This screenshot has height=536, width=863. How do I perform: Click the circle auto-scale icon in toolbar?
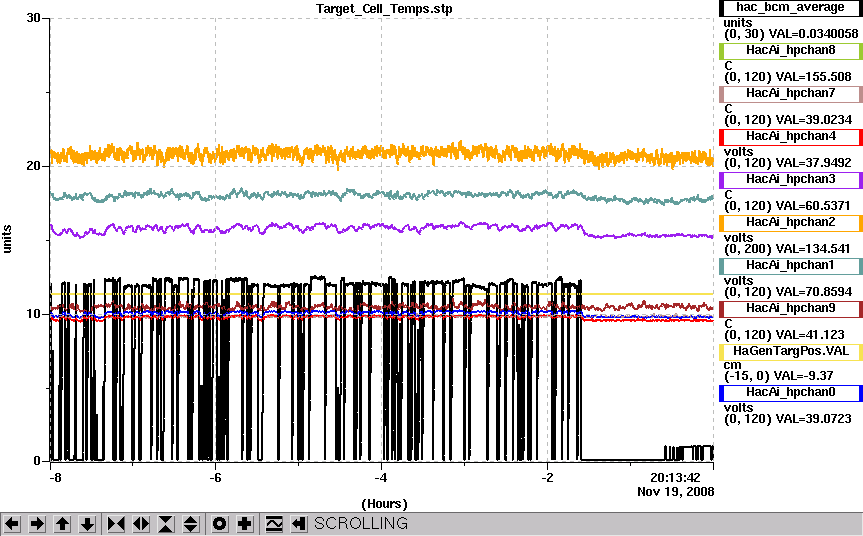coord(219,523)
